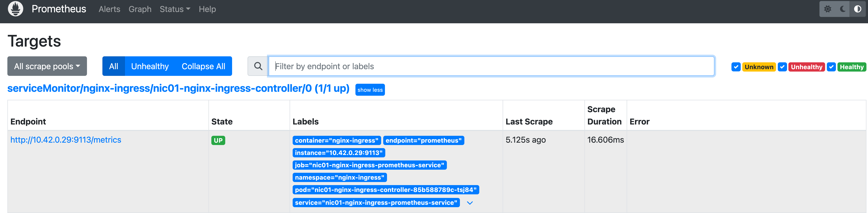868x213 pixels.
Task: Click the Labels column header
Action: click(x=306, y=121)
